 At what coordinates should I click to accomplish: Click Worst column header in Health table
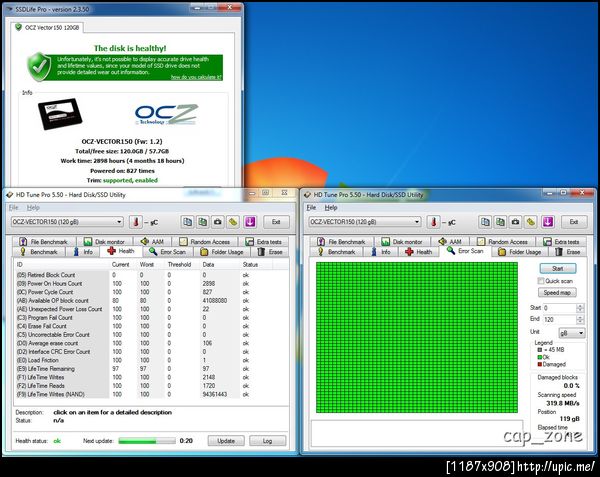pos(147,264)
